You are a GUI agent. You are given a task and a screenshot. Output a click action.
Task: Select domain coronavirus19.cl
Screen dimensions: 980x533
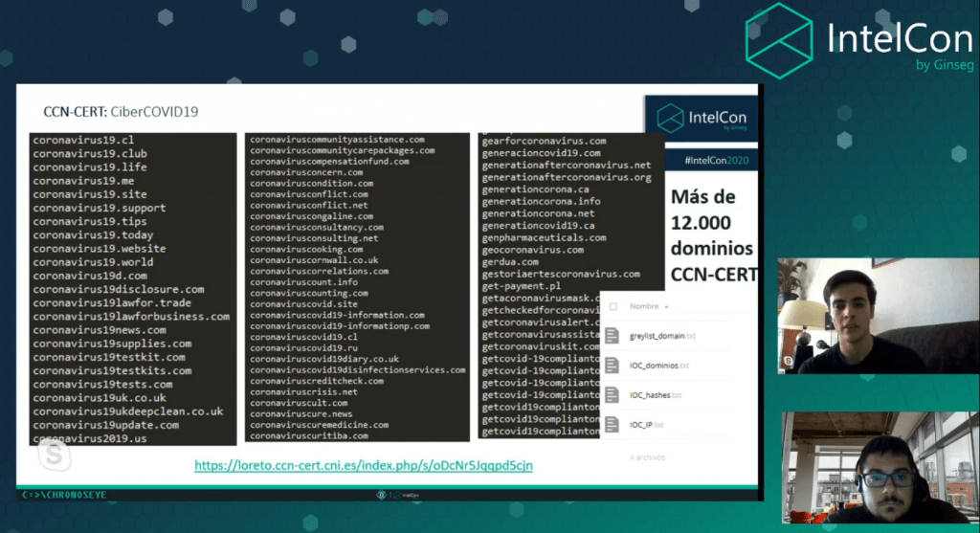click(83, 140)
